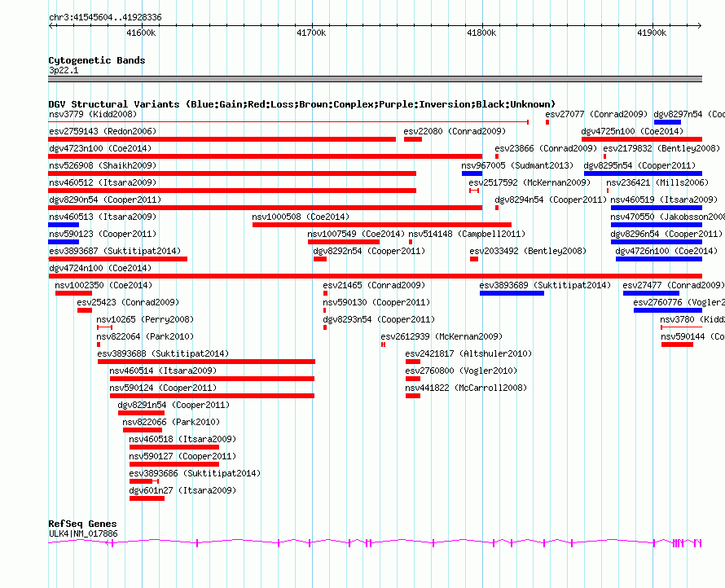
Task: Open esv3893689 (Suktitipat2014) gain variant
Action: (x=512, y=293)
